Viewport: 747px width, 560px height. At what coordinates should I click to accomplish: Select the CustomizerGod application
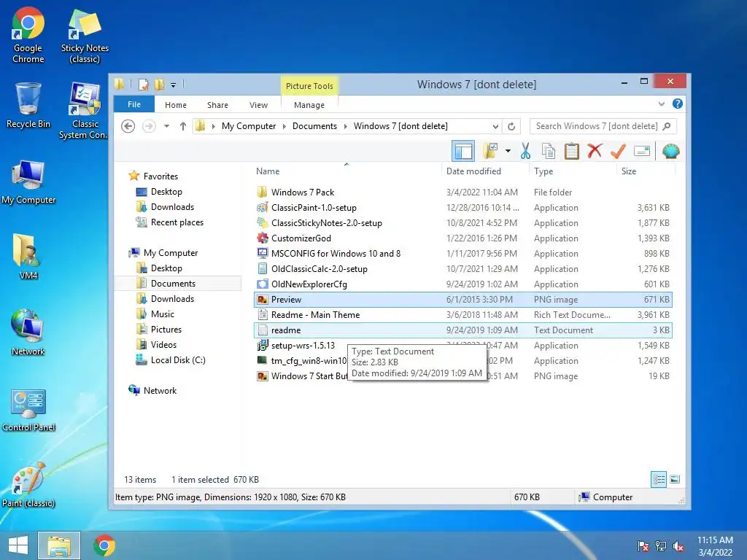(x=463, y=238)
